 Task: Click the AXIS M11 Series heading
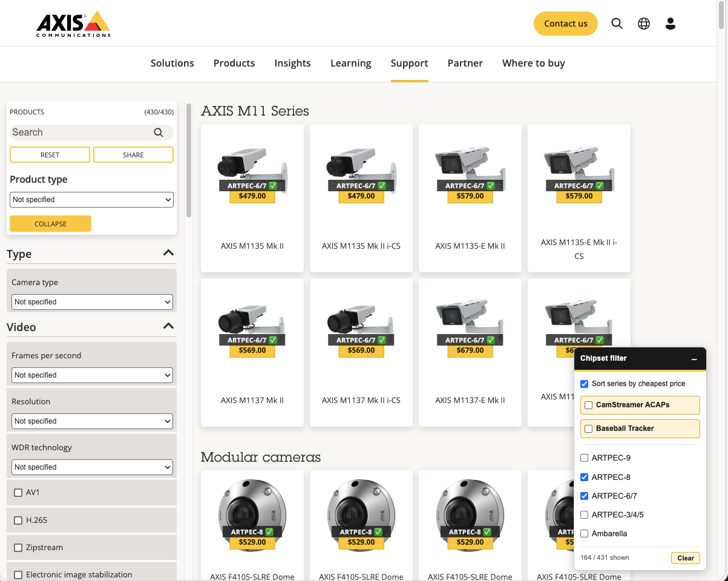point(255,111)
